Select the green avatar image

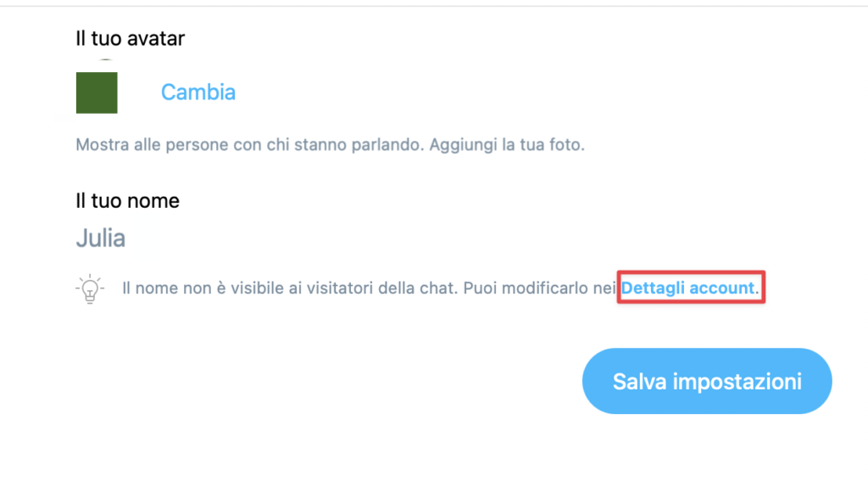tap(97, 92)
